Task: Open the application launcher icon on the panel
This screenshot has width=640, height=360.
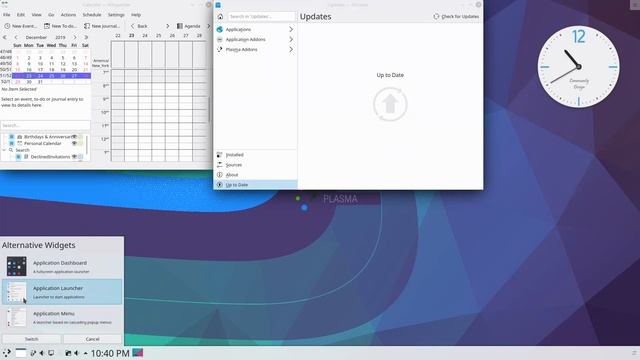Action: pyautogui.click(x=7, y=353)
